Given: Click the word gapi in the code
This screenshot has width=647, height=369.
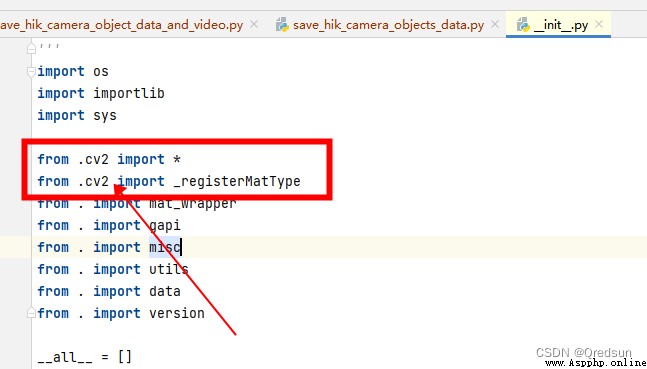Looking at the screenshot, I should coord(165,225).
